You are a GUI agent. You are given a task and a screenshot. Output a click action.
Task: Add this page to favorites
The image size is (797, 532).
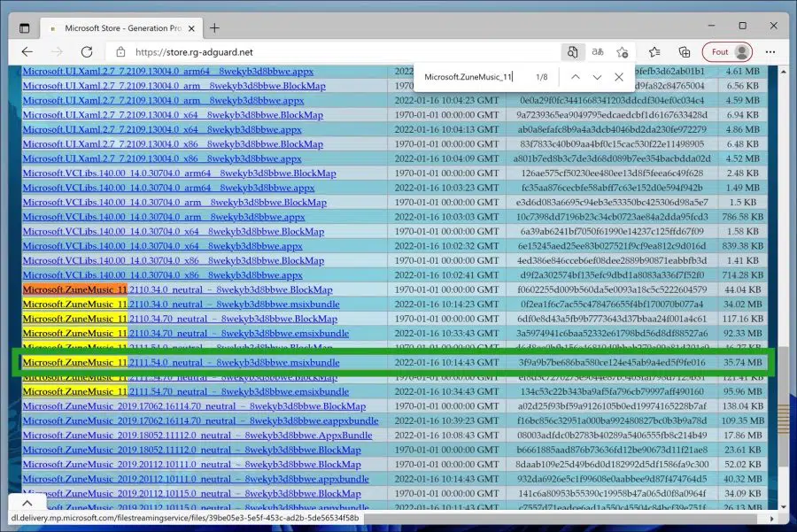pos(623,52)
